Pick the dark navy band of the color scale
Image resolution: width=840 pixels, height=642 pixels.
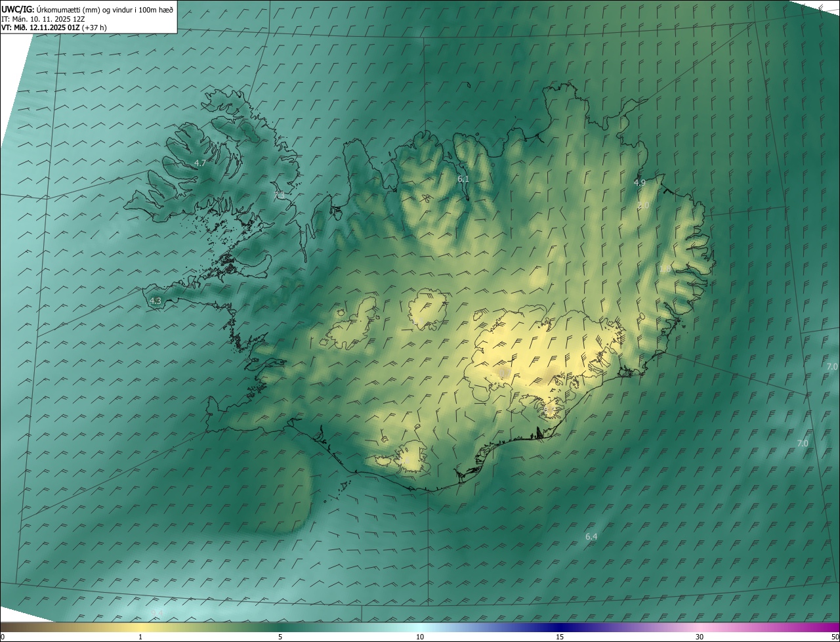(x=560, y=627)
